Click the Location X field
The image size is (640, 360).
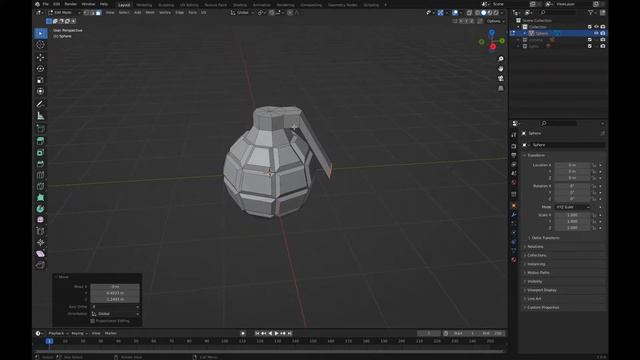tap(572, 165)
